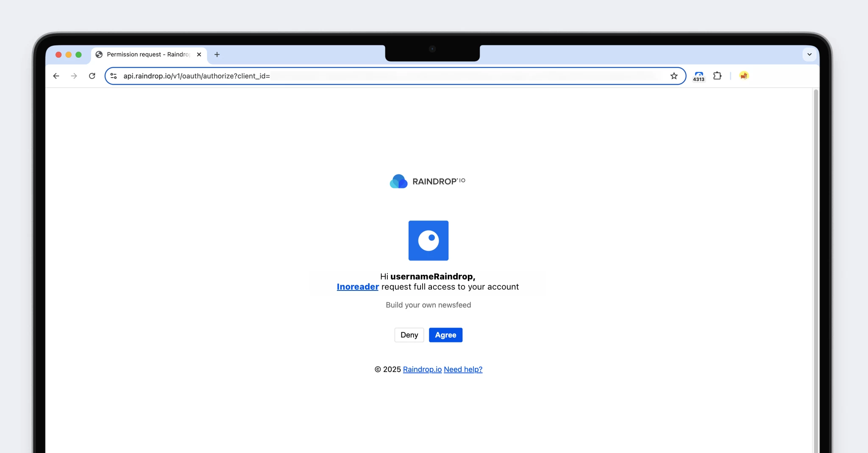The height and width of the screenshot is (453, 868).
Task: Close the Permission request tab
Action: (x=199, y=54)
